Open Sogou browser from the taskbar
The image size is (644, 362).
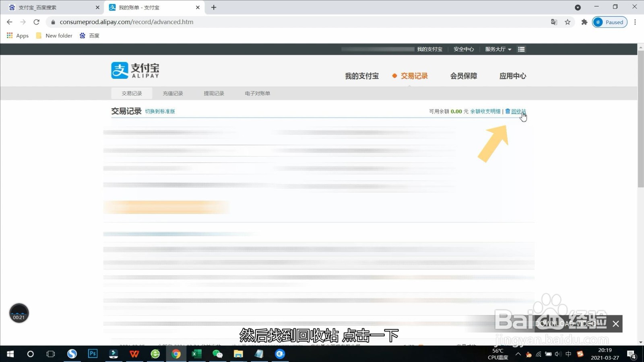tap(72, 354)
